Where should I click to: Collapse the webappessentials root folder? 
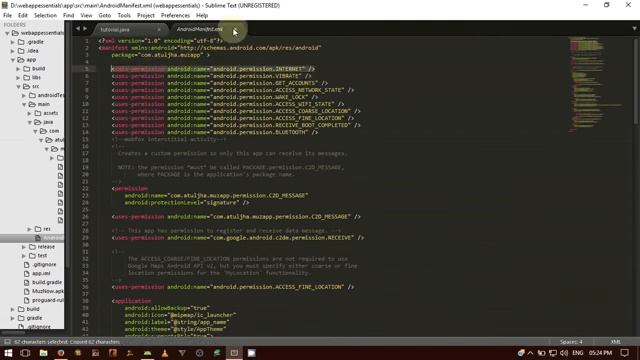pos(7,33)
